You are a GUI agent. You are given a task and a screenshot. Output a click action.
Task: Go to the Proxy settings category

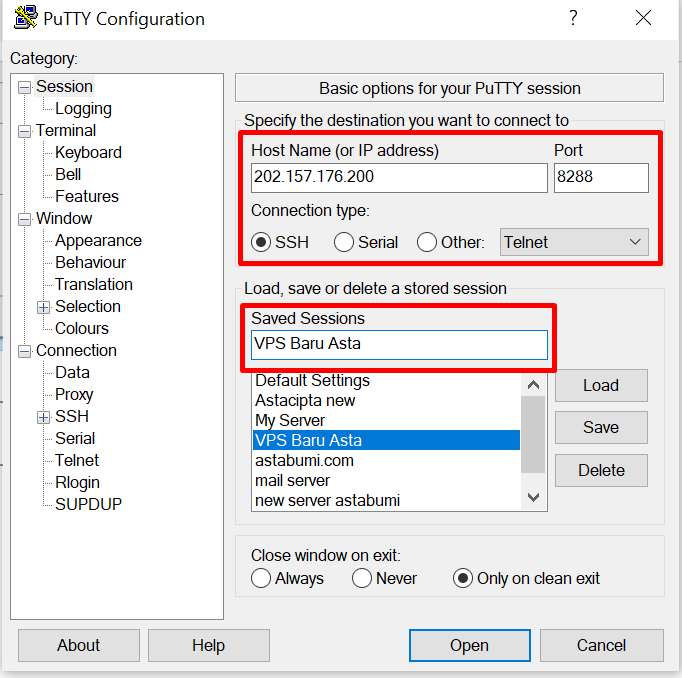74,395
